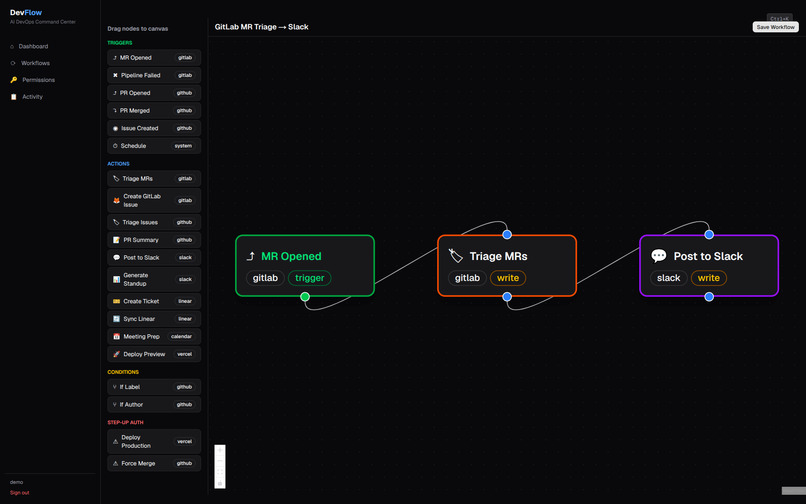The width and height of the screenshot is (806, 504).
Task: Click the github badge on Force Merge item
Action: click(x=184, y=463)
